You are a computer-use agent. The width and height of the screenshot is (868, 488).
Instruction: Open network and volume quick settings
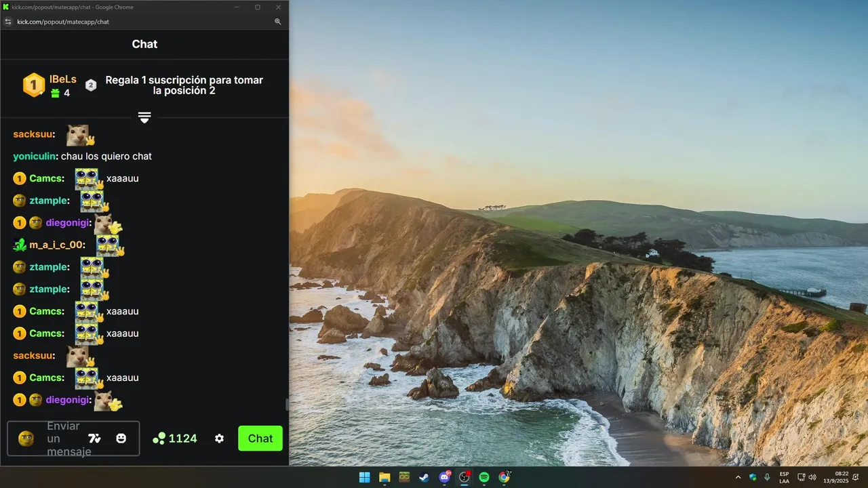[807, 477]
